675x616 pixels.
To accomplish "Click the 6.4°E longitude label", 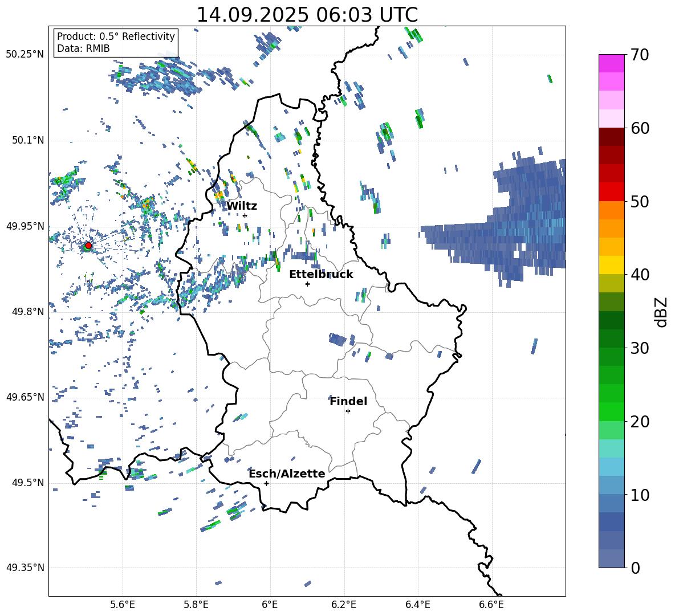I will tap(417, 605).
